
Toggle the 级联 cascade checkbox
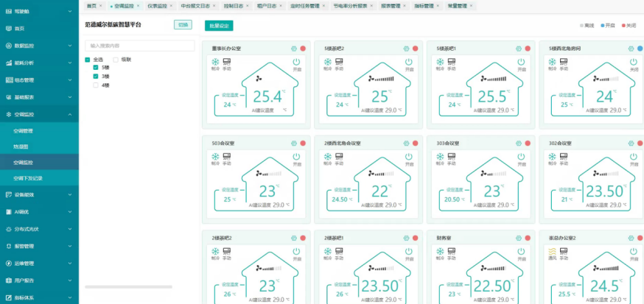(x=116, y=59)
